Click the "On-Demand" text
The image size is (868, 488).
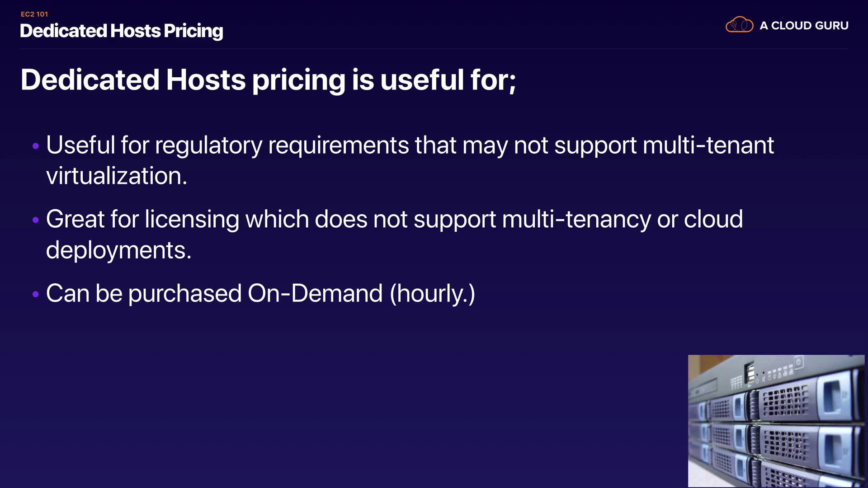coord(315,294)
